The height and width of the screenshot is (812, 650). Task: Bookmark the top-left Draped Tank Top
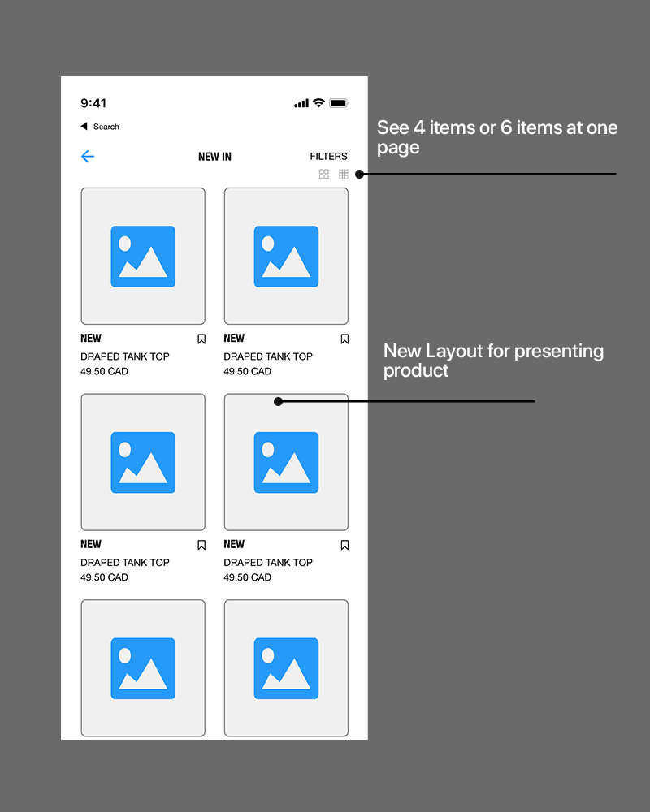pyautogui.click(x=201, y=339)
